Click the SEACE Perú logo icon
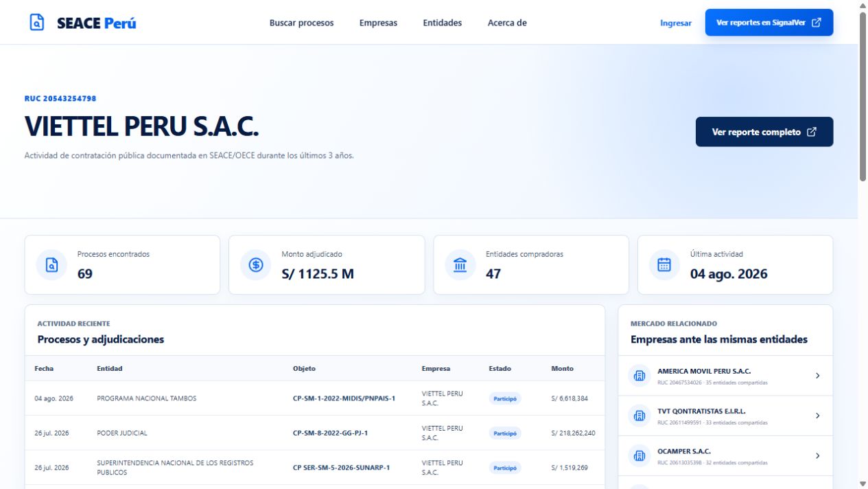Screen dimensions: 868x489 point(37,22)
